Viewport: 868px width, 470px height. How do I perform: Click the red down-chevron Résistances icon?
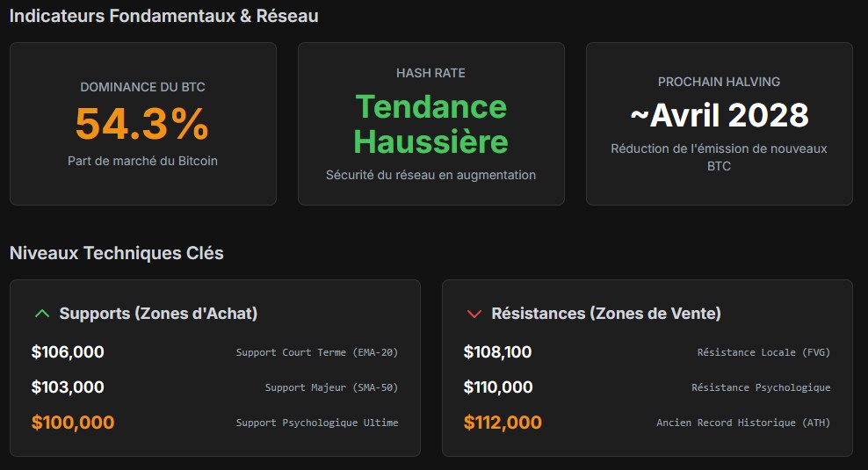474,314
